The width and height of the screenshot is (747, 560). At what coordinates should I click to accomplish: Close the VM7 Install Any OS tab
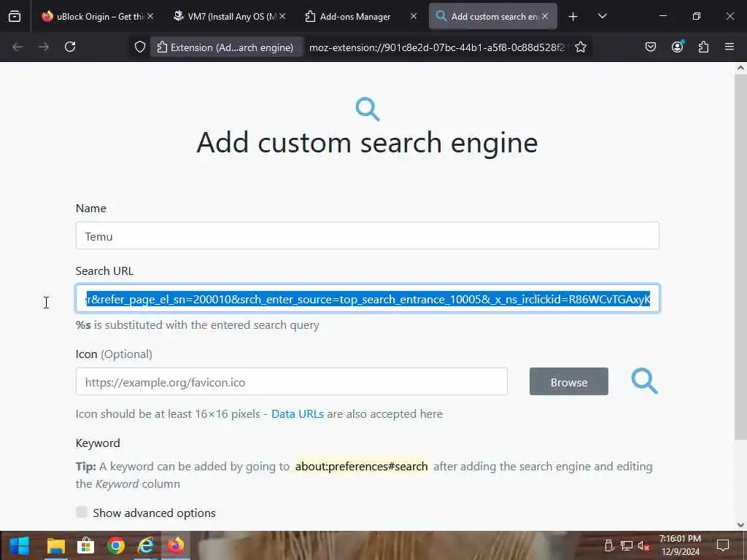click(282, 16)
